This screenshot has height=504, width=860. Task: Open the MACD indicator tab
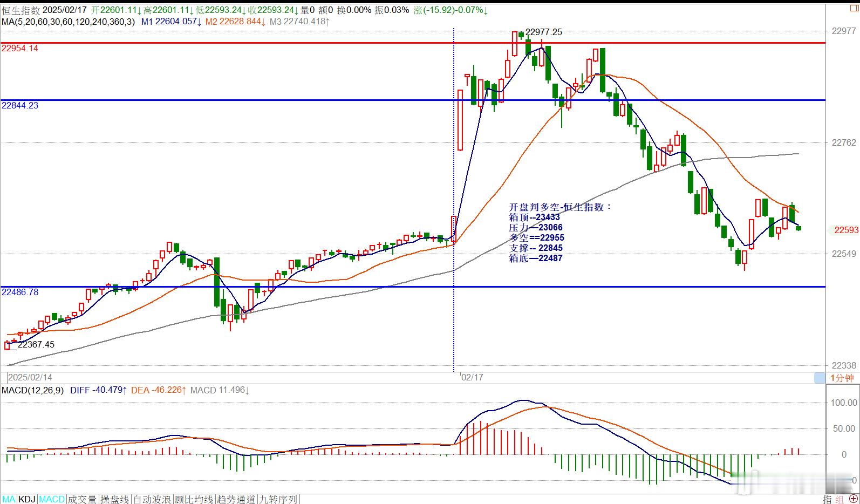(x=52, y=499)
